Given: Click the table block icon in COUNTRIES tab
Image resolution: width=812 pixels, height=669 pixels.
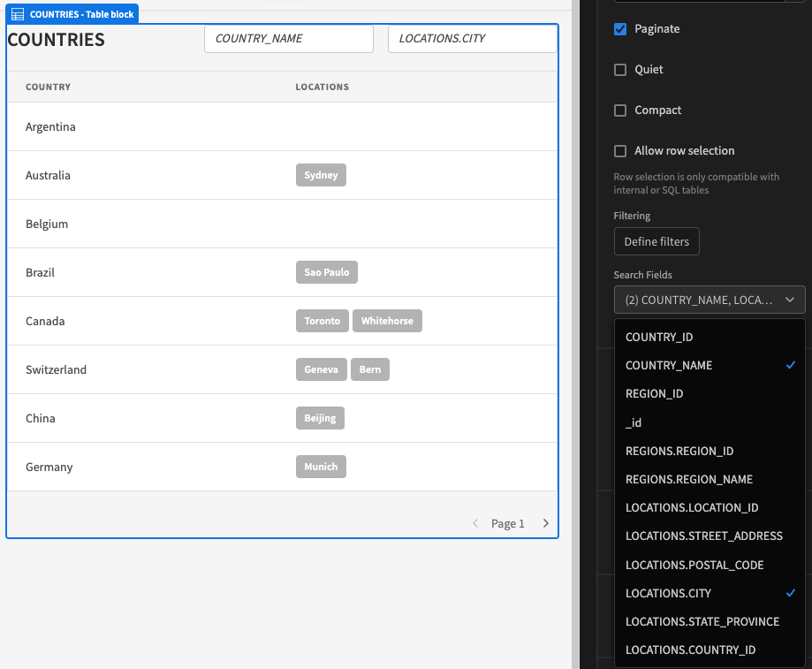Looking at the screenshot, I should [18, 14].
